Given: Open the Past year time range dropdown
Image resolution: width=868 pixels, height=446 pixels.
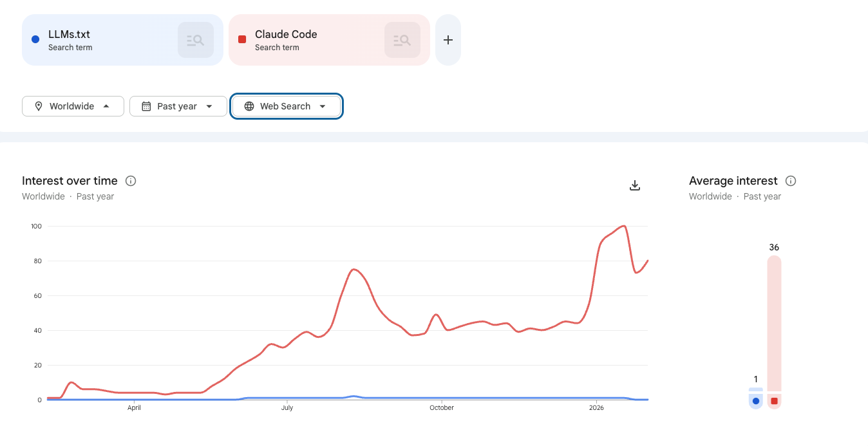Looking at the screenshot, I should 178,106.
